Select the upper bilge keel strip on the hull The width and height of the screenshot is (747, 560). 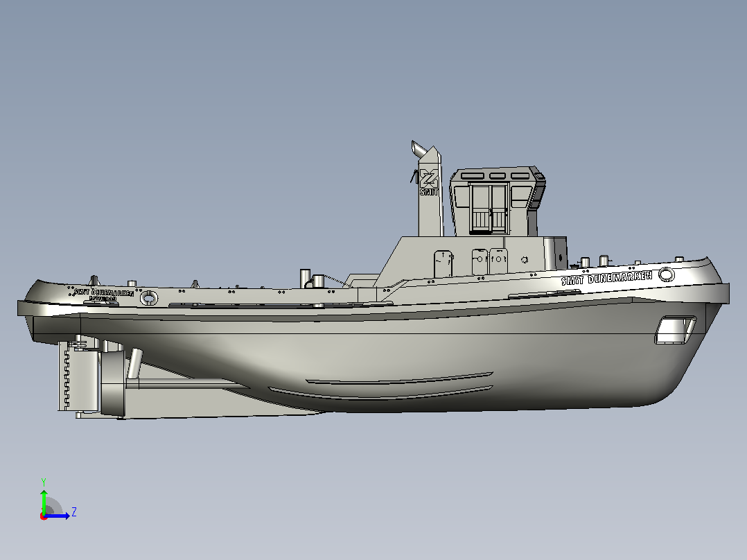[x=399, y=379]
